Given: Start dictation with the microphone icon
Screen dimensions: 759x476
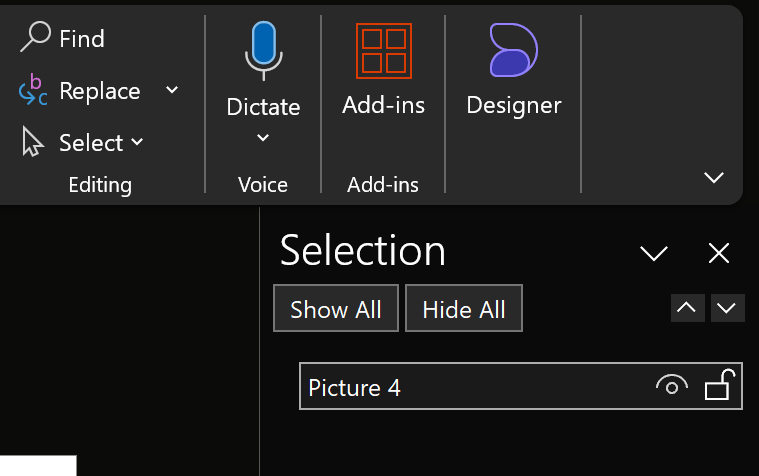Looking at the screenshot, I should tap(263, 50).
